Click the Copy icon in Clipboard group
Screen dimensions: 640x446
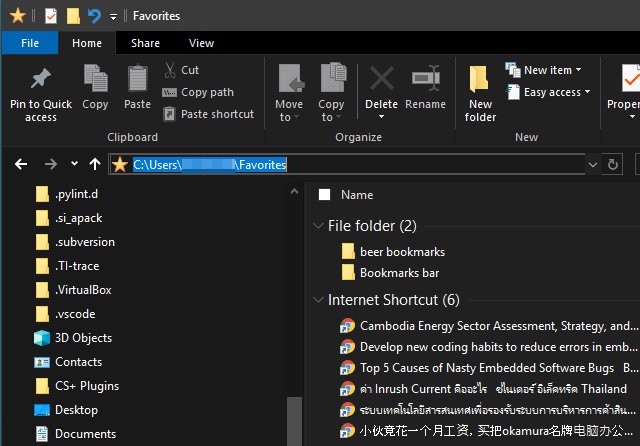tap(96, 80)
